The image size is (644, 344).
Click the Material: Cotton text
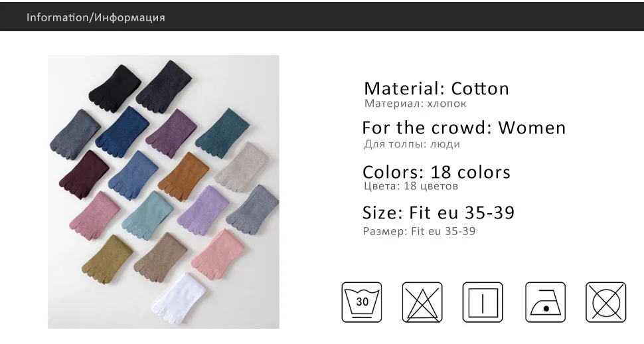[436, 88]
